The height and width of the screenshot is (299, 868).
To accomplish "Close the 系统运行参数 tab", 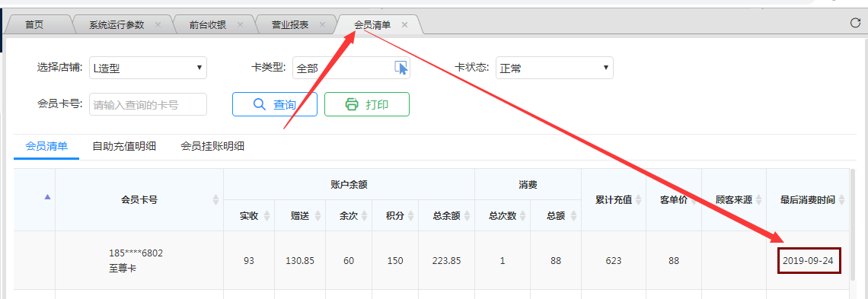I will point(158,25).
